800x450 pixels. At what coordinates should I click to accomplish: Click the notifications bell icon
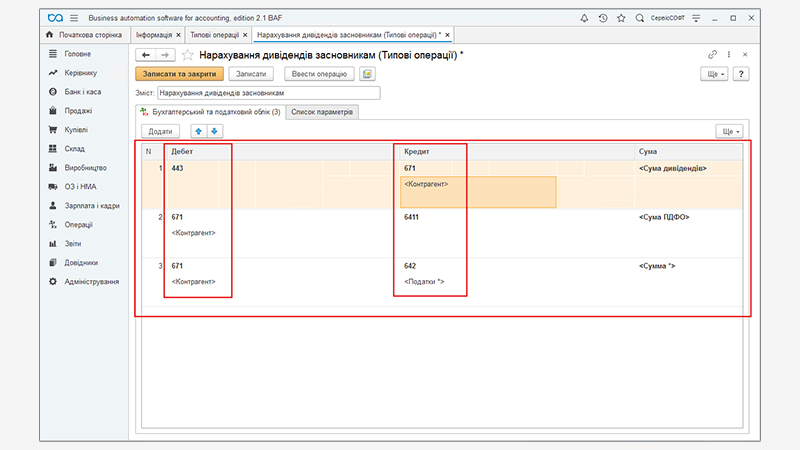(x=584, y=18)
